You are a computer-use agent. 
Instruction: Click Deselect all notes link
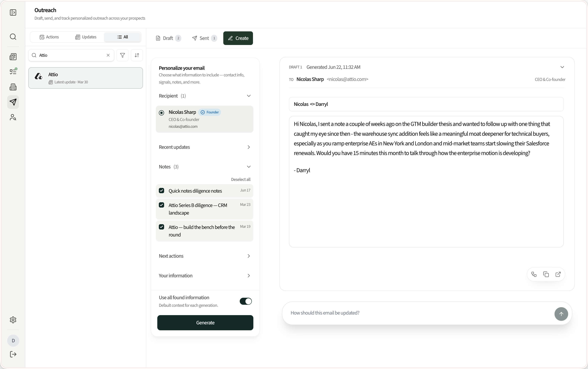[x=241, y=179]
